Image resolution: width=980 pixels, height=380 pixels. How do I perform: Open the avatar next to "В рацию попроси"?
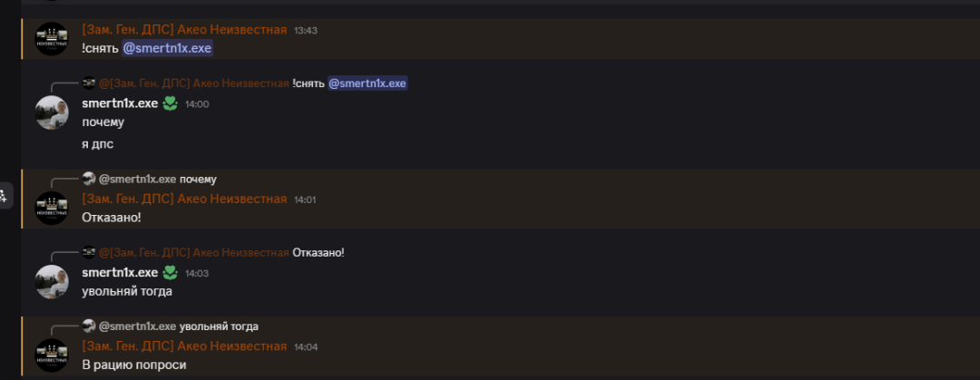[x=51, y=355]
